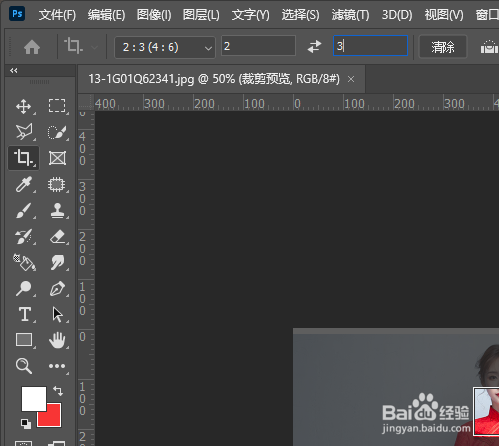This screenshot has width=499, height=446.
Task: Open the 选择(S) menu
Action: pos(300,15)
